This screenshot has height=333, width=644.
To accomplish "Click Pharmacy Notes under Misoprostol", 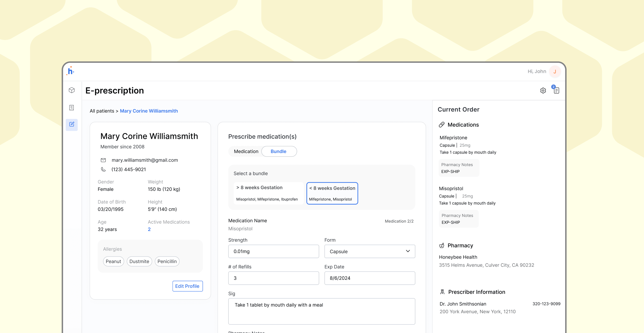I will [x=459, y=219].
